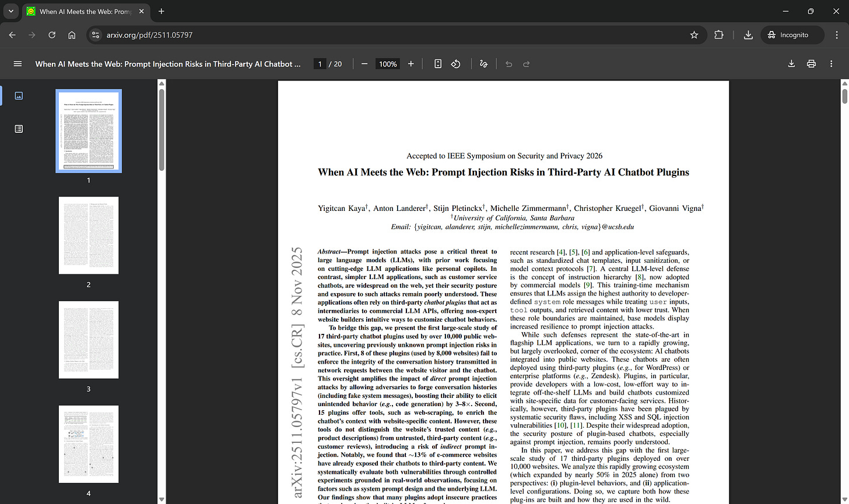
Task: Print the document
Action: coord(811,64)
